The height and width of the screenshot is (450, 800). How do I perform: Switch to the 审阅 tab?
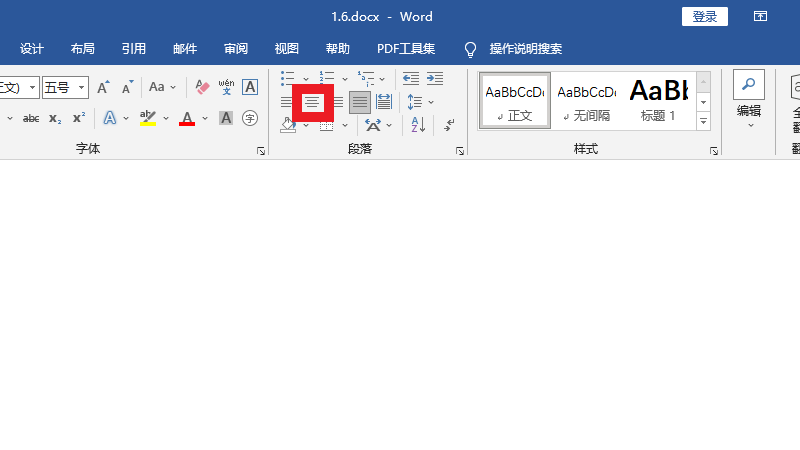236,49
